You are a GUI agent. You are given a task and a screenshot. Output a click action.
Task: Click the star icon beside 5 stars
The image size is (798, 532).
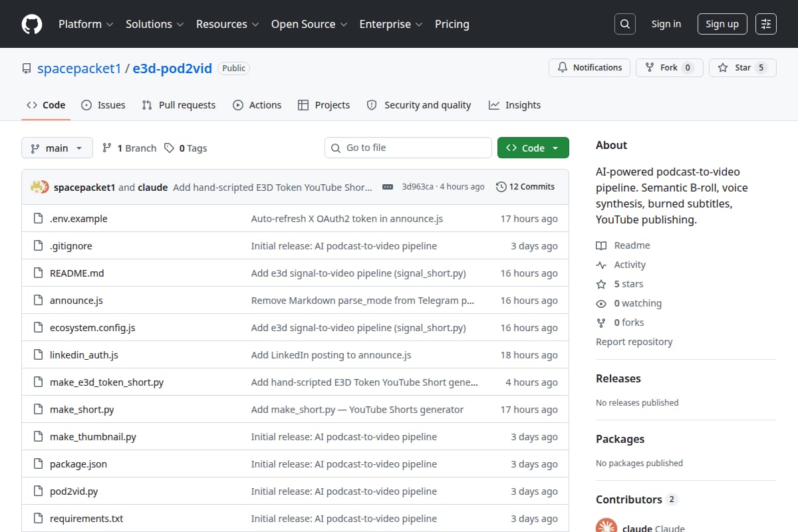(x=601, y=284)
